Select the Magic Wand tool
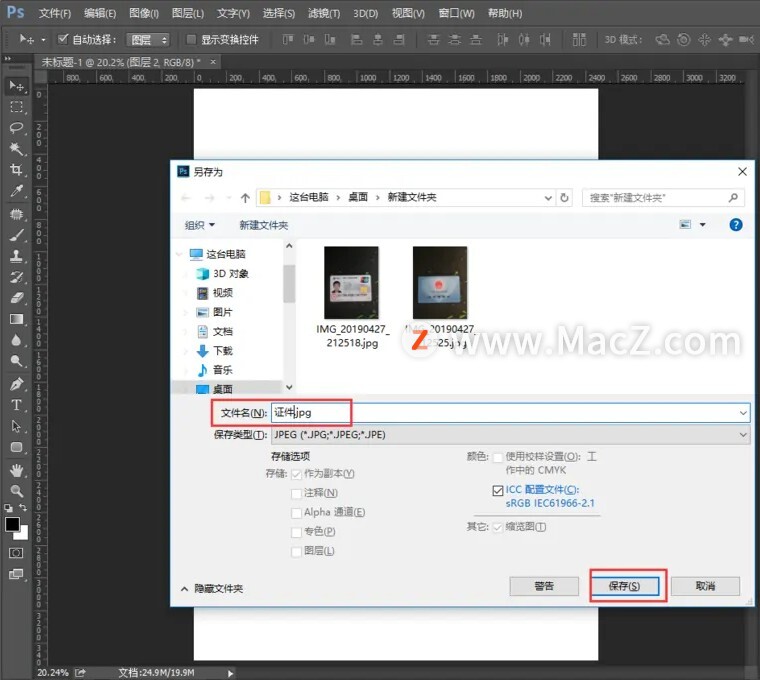Screen dimensions: 760x680 16,149
